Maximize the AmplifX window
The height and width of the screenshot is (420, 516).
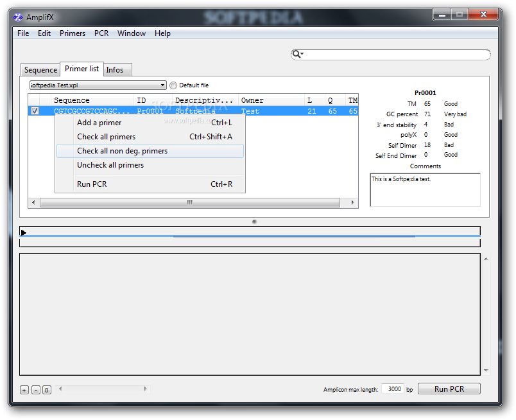[x=460, y=15]
